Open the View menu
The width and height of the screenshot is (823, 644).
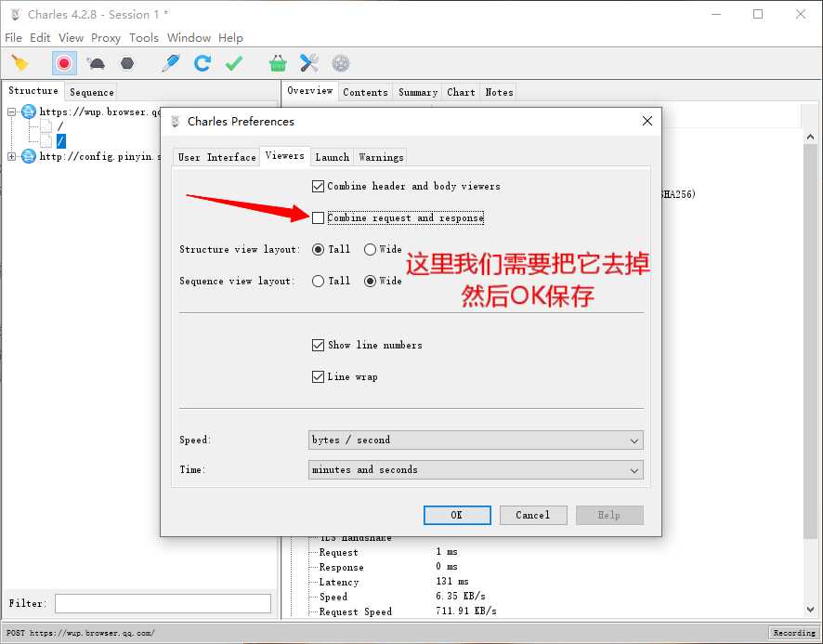point(71,38)
